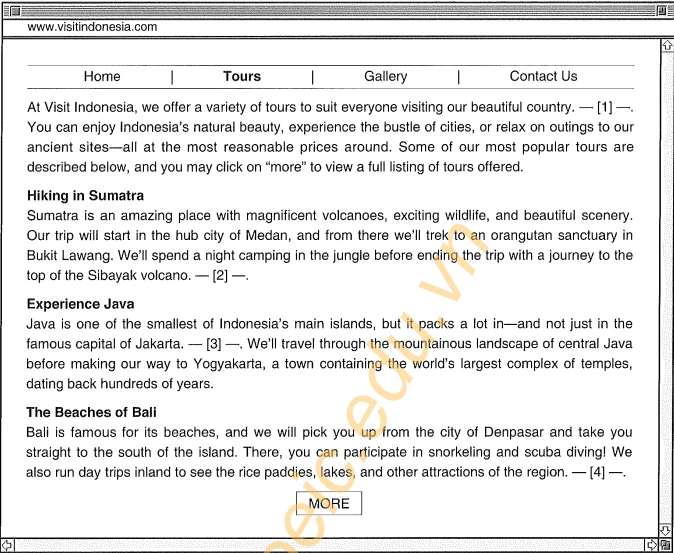Click the Experience Java heading
The width and height of the screenshot is (674, 553).
click(x=80, y=304)
